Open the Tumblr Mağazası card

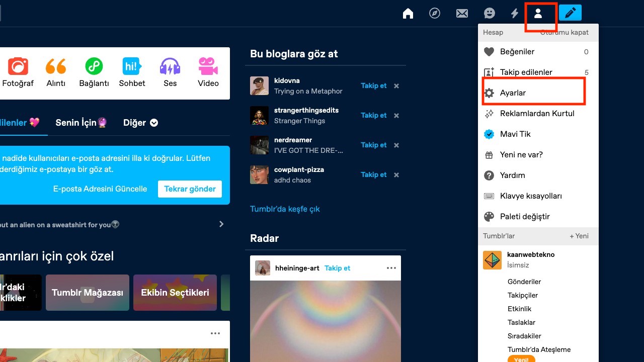click(88, 293)
